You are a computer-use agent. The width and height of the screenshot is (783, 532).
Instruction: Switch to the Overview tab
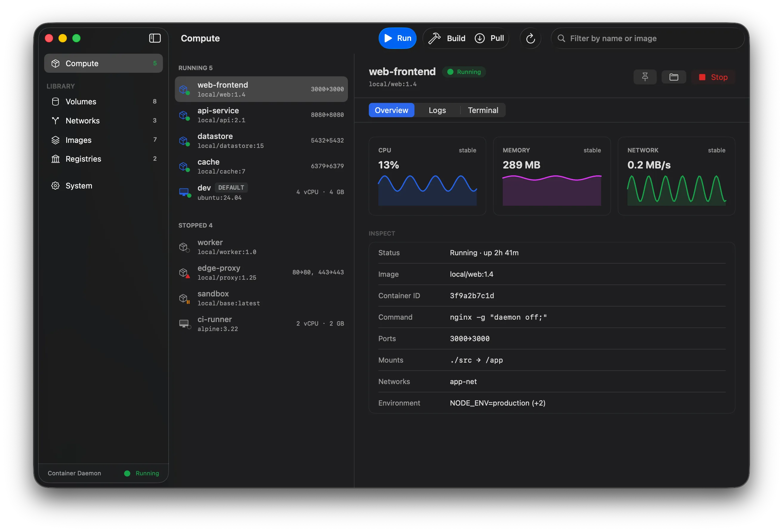click(391, 110)
